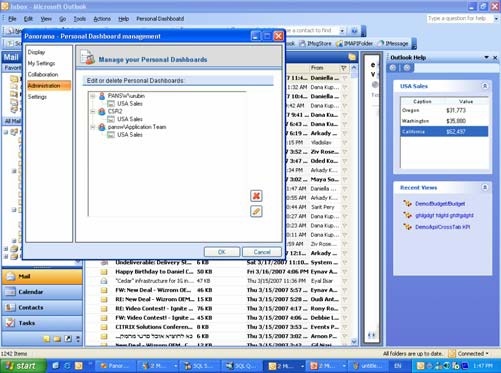Click the red X delete dashboard icon
This screenshot has width=501, height=373.
tap(256, 196)
